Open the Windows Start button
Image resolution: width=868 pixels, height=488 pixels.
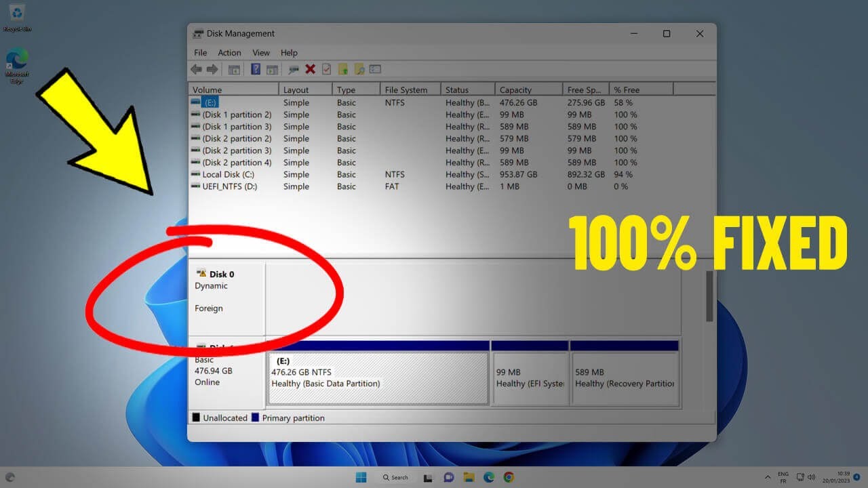360,477
